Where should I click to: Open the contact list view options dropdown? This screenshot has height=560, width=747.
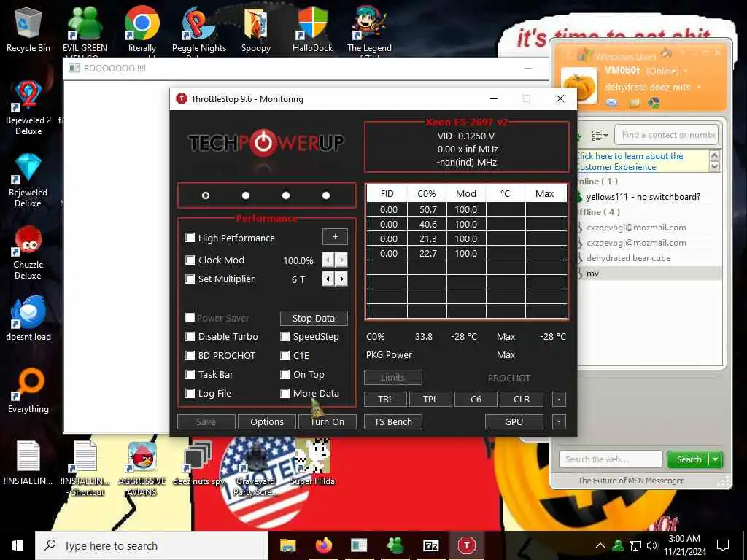600,136
